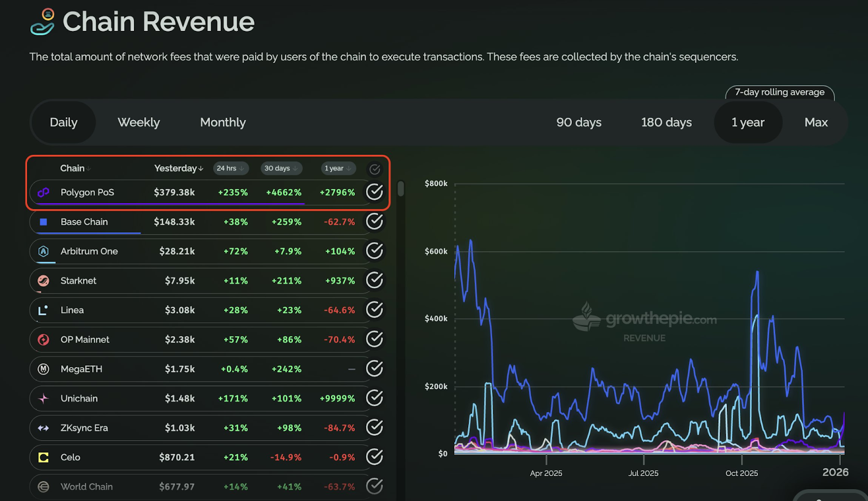868x501 pixels.
Task: Sort table by 24 hrs column
Action: pyautogui.click(x=231, y=168)
